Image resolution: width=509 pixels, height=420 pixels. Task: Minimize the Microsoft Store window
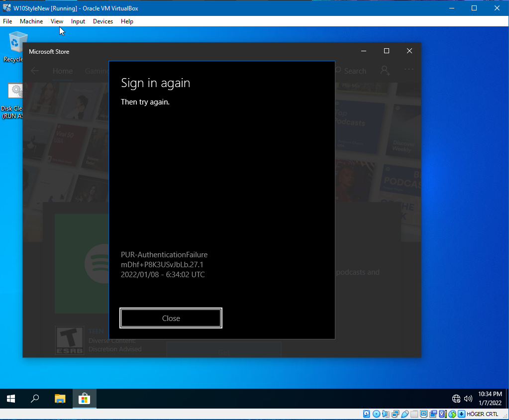(364, 51)
